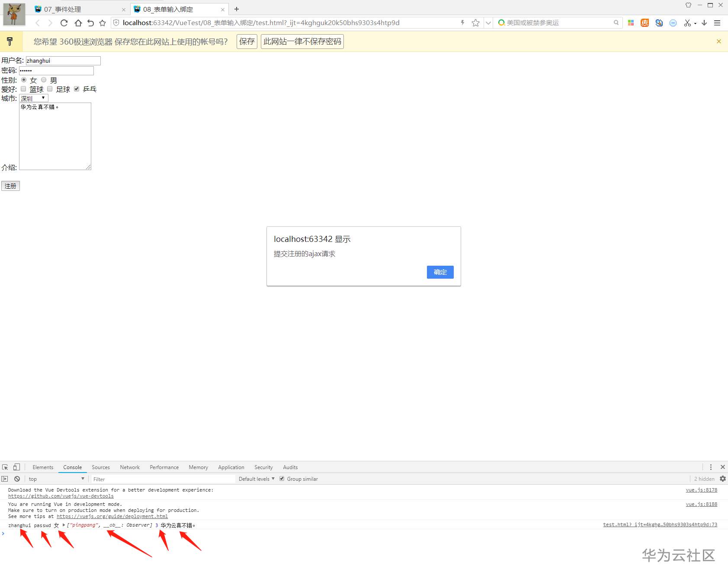Click the favorites star left of the address bar
The height and width of the screenshot is (579, 728).
103,23
